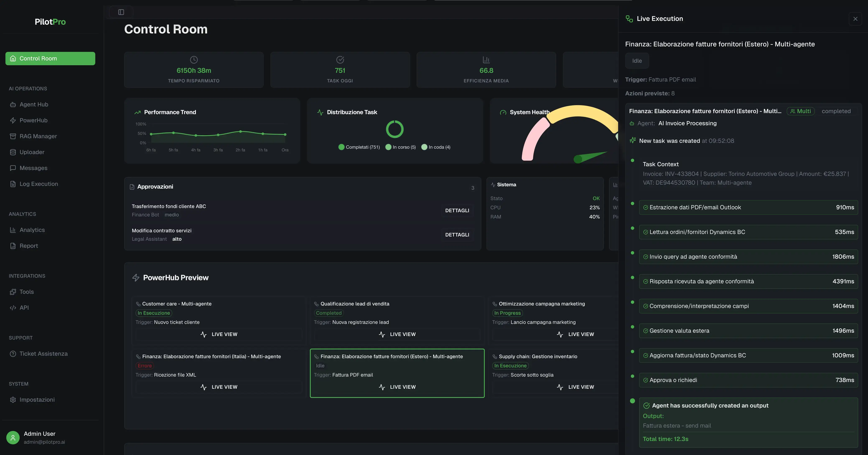Open Agent Hub from the sidebar
This screenshot has height=455, width=868.
click(34, 104)
